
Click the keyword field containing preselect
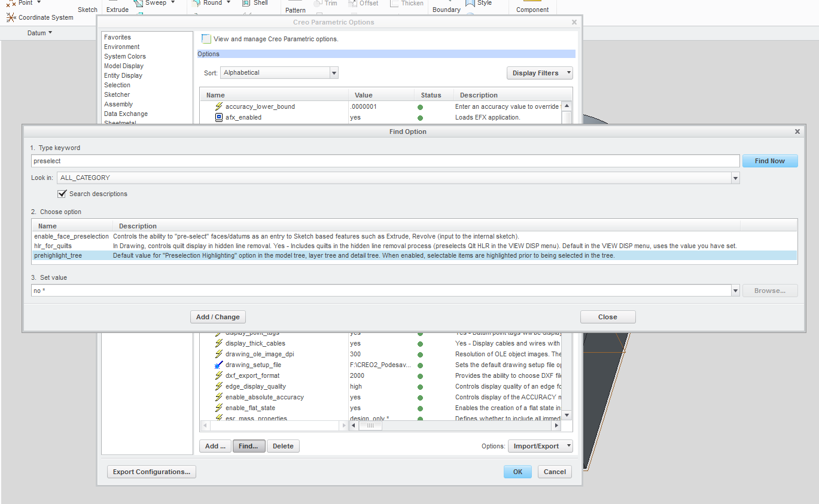385,161
